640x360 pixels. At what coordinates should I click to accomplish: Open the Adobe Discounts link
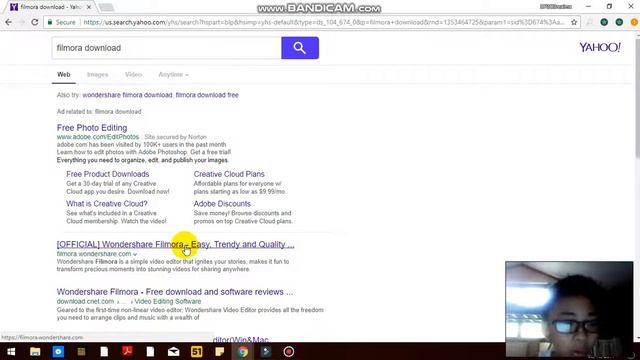(x=222, y=204)
